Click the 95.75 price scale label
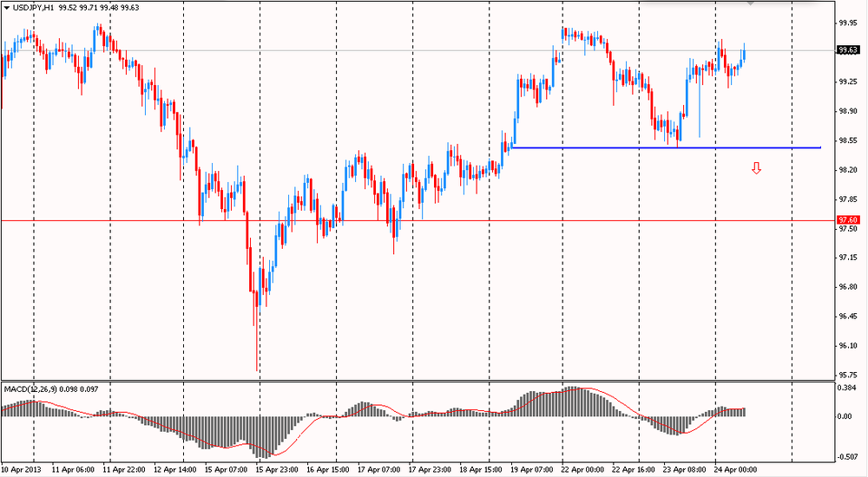Image resolution: width=868 pixels, height=477 pixels. tap(848, 376)
